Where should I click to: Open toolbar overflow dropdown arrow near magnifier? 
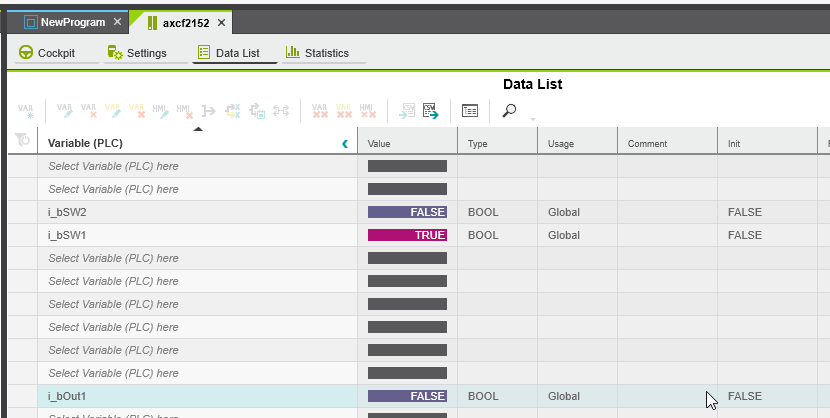point(533,119)
